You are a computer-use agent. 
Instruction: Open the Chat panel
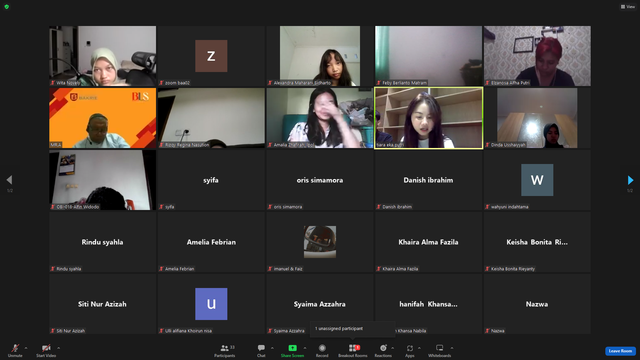pos(261,350)
